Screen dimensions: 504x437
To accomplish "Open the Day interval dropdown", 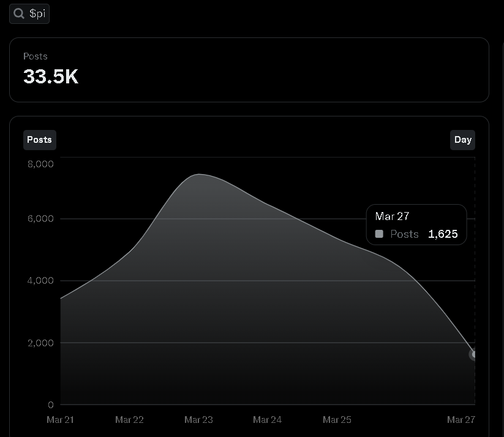I will 462,140.
